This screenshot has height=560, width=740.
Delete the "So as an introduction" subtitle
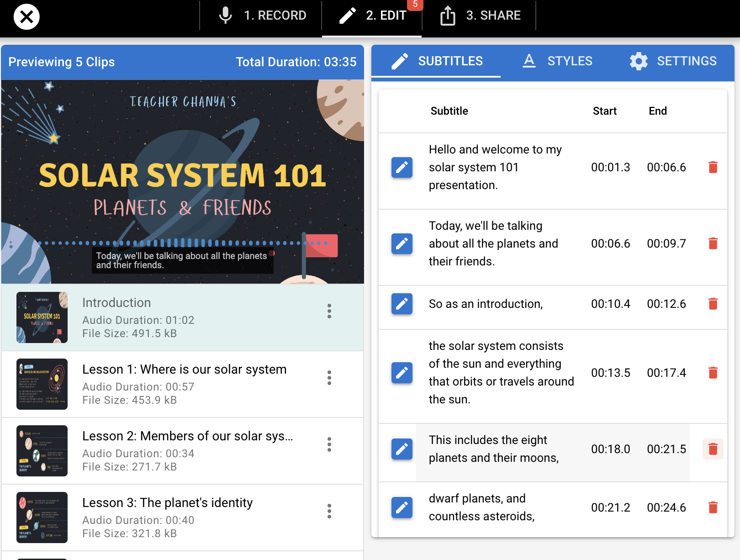pyautogui.click(x=713, y=304)
